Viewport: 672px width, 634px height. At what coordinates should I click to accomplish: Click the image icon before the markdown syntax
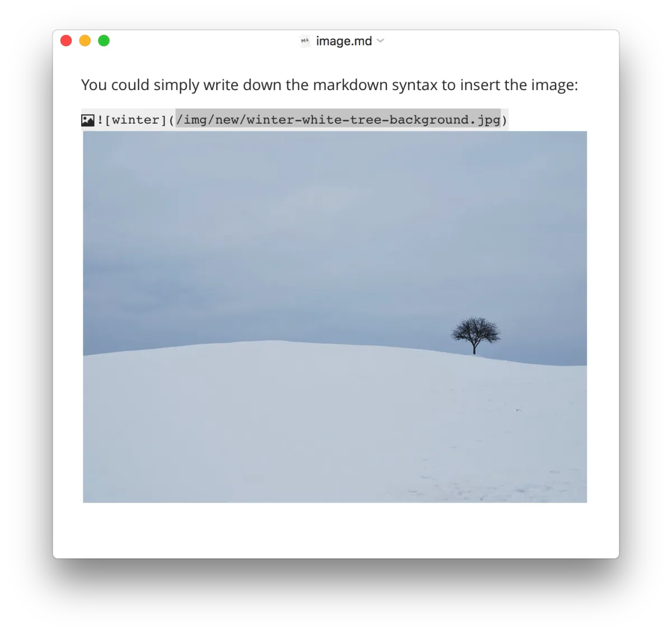click(x=87, y=120)
